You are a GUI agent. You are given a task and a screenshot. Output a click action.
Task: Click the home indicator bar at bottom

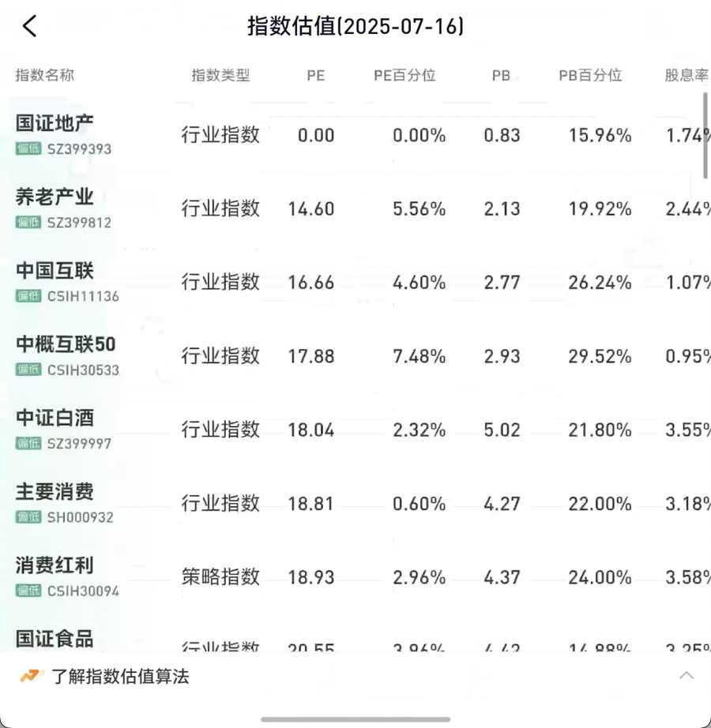(x=355, y=719)
